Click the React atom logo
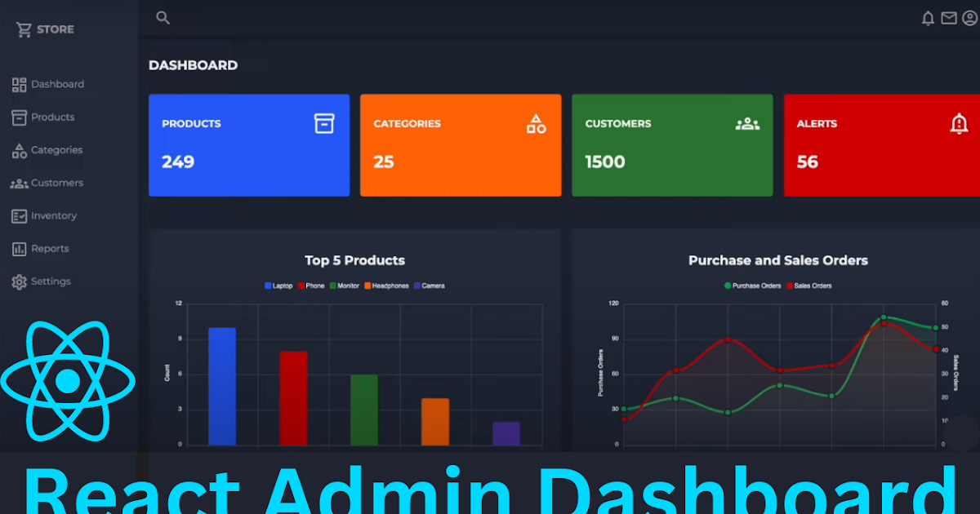Image resolution: width=980 pixels, height=514 pixels. tap(68, 379)
